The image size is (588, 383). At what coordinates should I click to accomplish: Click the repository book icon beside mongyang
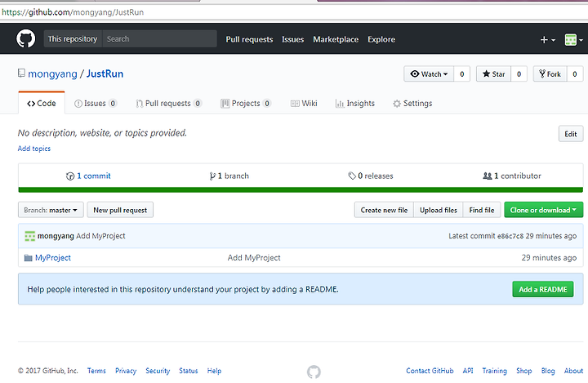[x=21, y=73]
